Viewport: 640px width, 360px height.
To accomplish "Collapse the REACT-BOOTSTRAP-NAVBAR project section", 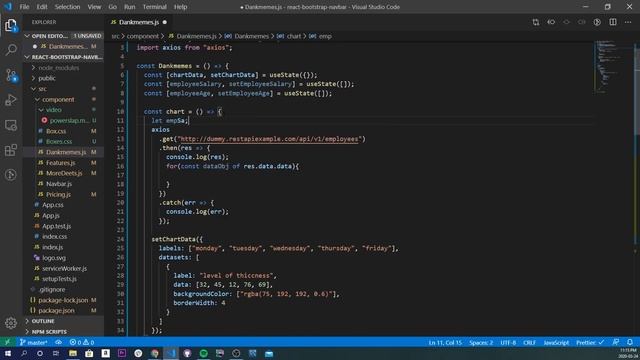I will 63,57.
